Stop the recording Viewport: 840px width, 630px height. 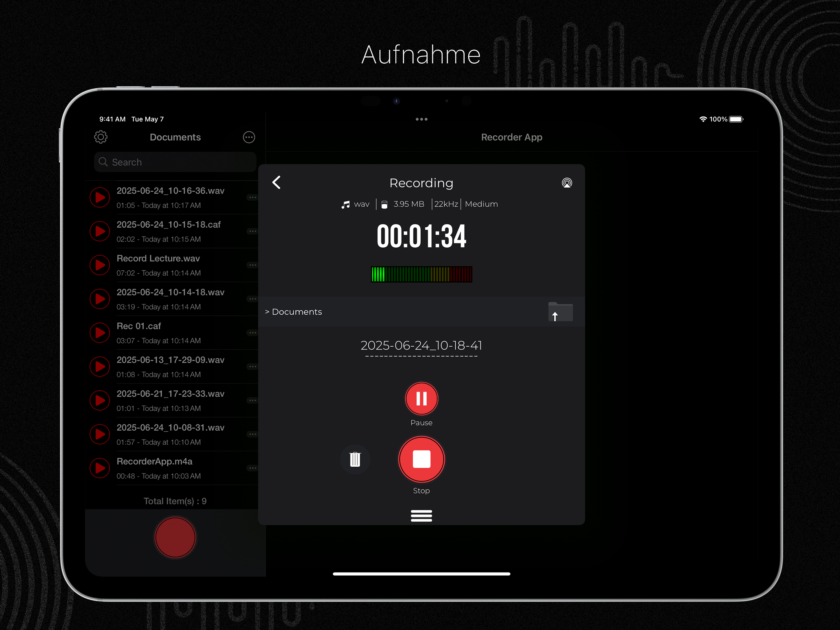tap(421, 459)
